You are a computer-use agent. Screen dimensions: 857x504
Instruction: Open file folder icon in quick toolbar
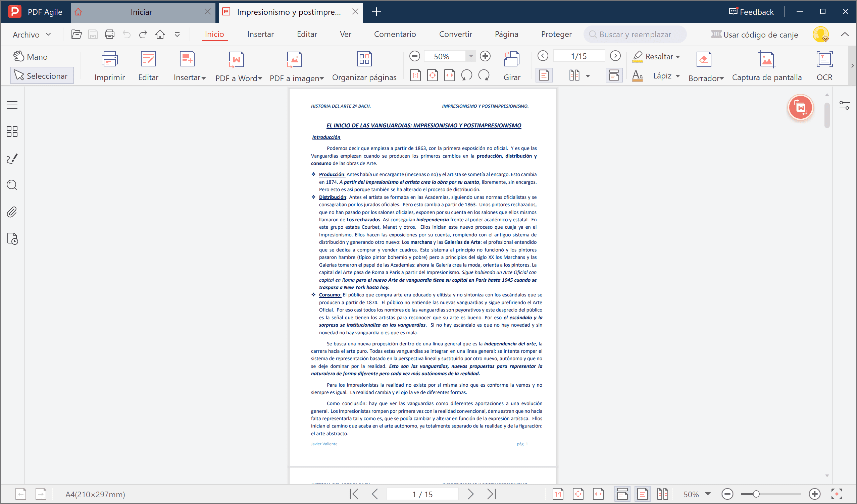pos(76,34)
